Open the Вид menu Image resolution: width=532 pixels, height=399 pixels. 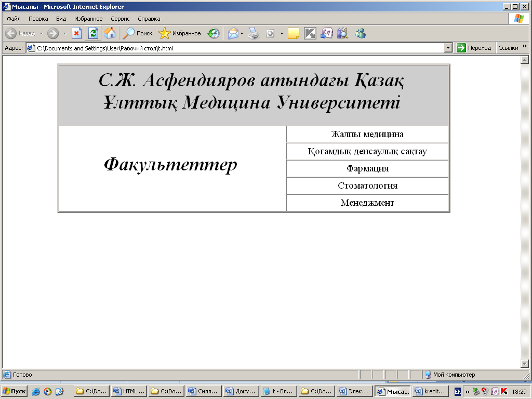point(61,19)
